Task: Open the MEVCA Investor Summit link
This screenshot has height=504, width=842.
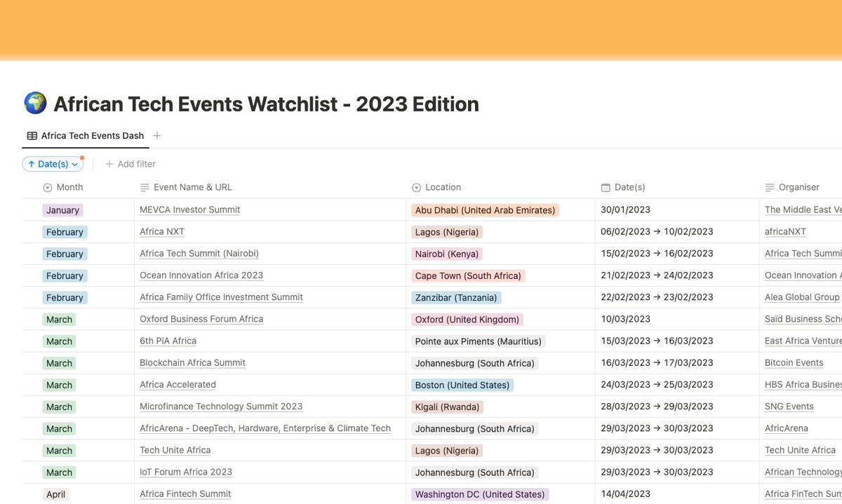Action: click(x=189, y=210)
